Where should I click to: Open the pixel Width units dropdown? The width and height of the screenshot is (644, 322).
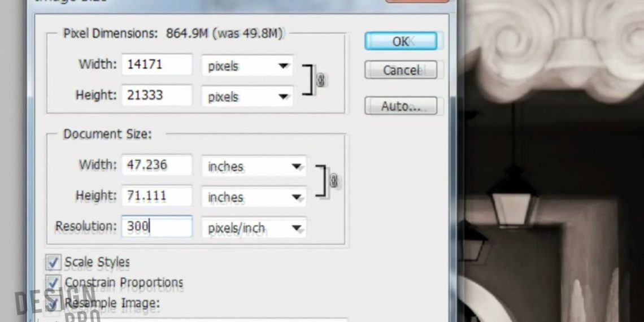(247, 66)
